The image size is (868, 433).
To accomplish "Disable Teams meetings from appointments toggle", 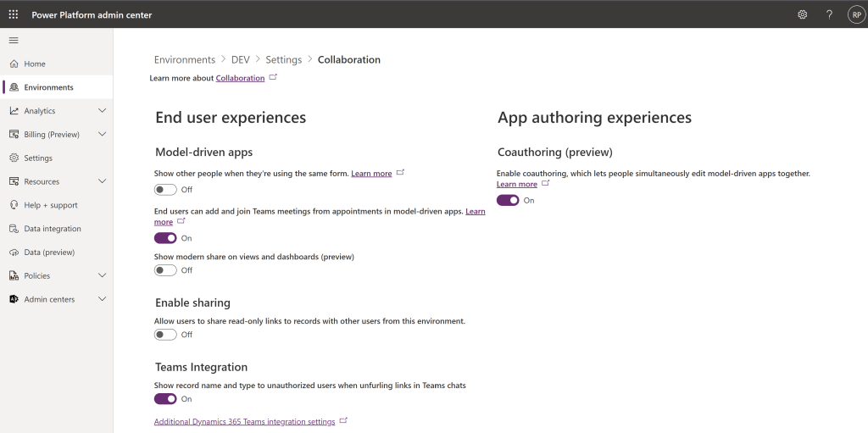I will [x=165, y=238].
